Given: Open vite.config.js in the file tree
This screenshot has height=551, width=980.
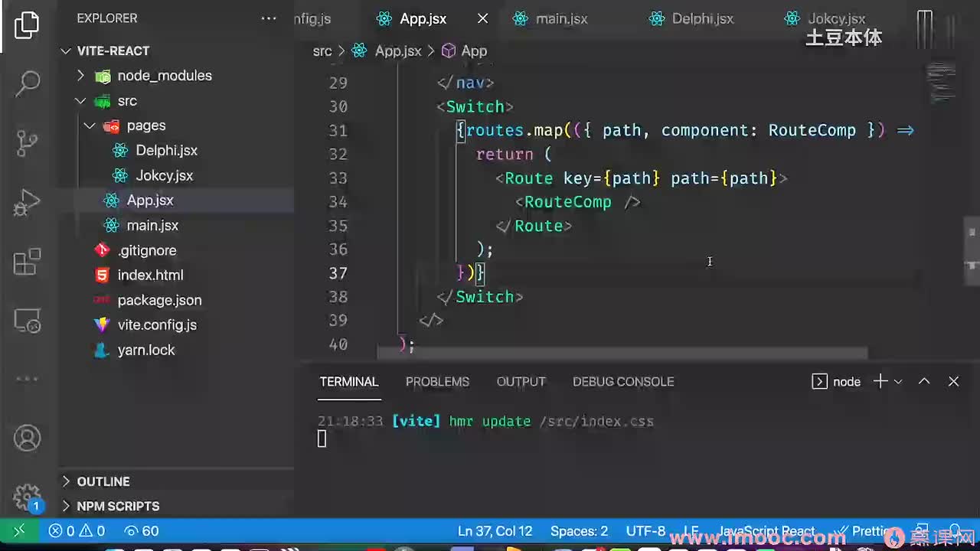Looking at the screenshot, I should (176, 324).
